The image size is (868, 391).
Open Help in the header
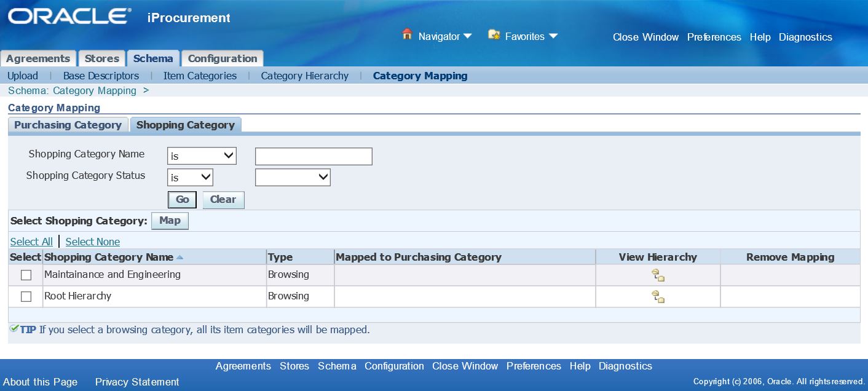pos(760,37)
